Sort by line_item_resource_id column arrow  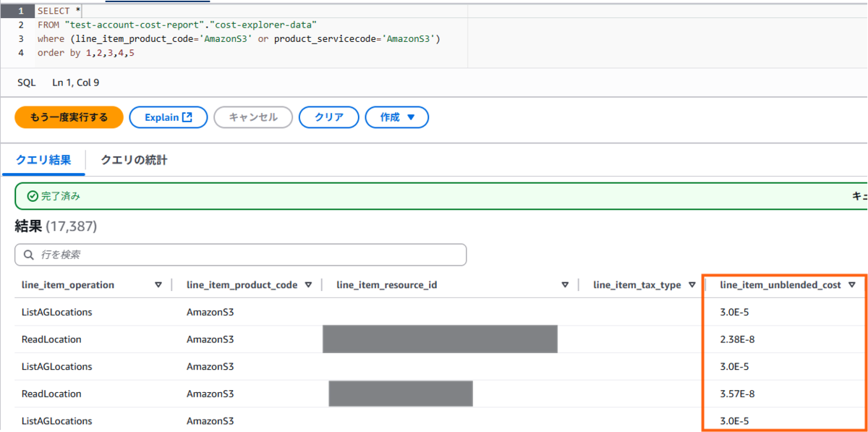[565, 285]
